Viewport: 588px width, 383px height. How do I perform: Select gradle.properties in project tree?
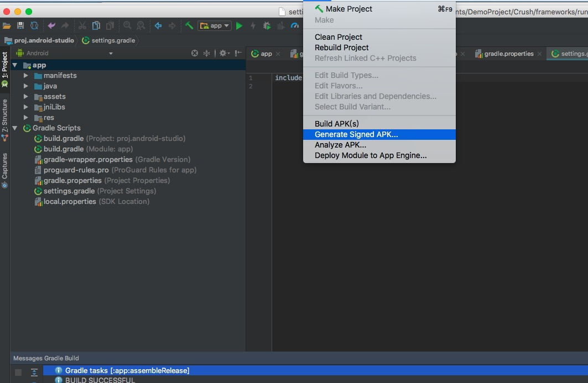(102, 181)
